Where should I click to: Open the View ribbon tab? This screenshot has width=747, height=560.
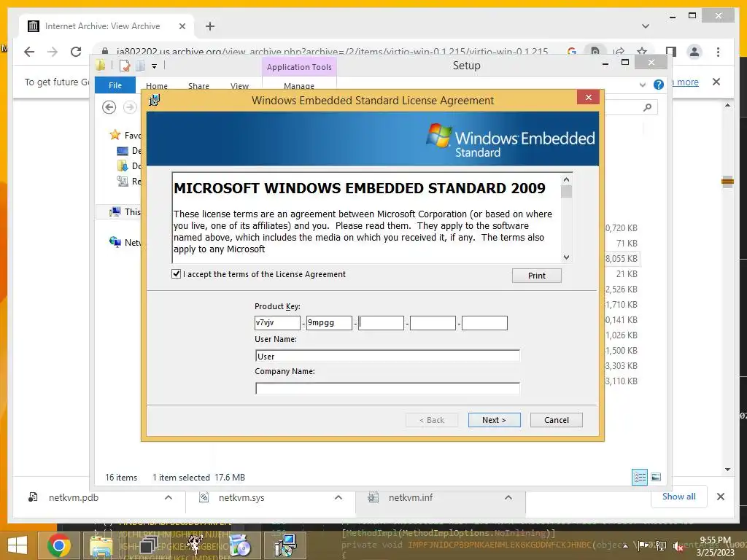click(x=239, y=86)
